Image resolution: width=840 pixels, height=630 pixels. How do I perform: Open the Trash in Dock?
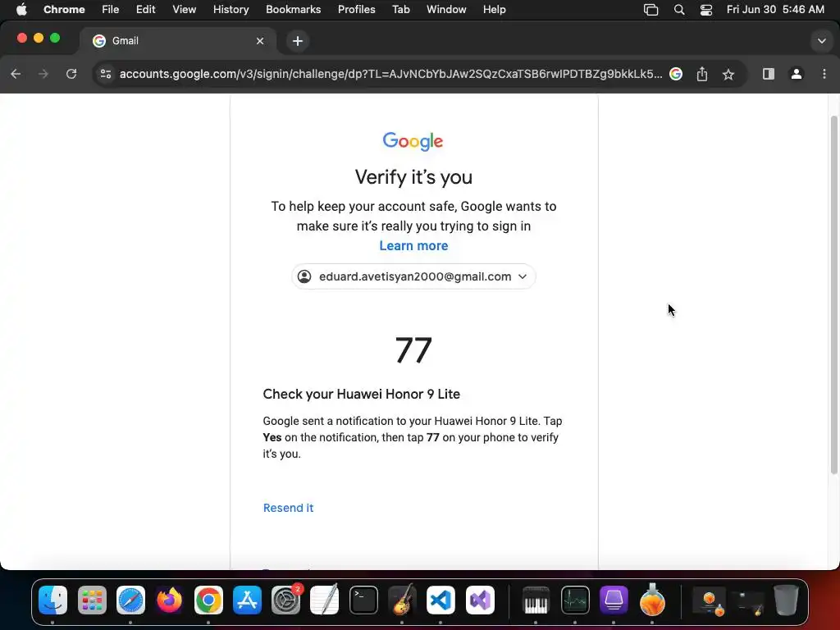click(786, 600)
